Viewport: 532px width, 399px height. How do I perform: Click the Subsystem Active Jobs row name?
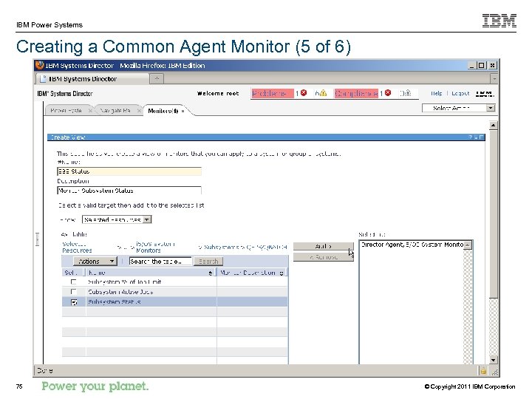[120, 292]
